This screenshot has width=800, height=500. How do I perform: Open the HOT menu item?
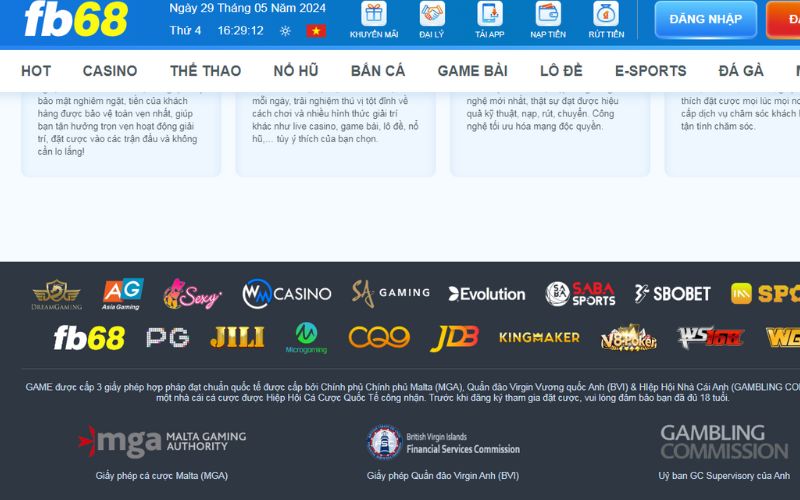(x=36, y=71)
